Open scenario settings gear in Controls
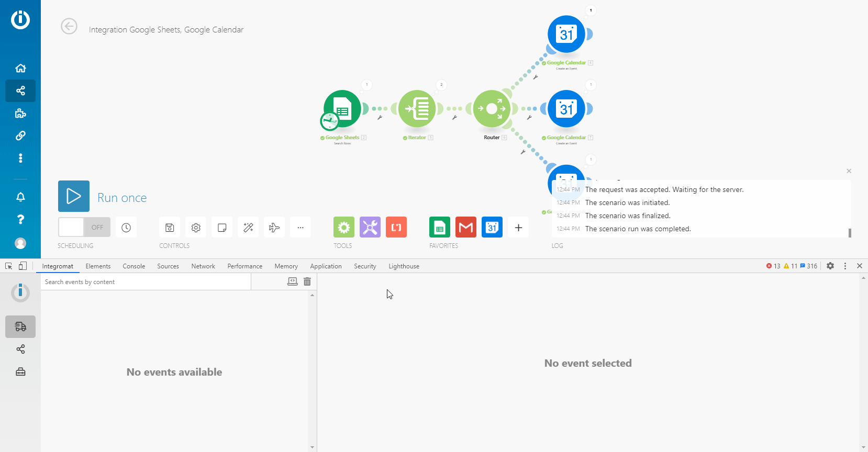The height and width of the screenshot is (452, 868). point(196,228)
